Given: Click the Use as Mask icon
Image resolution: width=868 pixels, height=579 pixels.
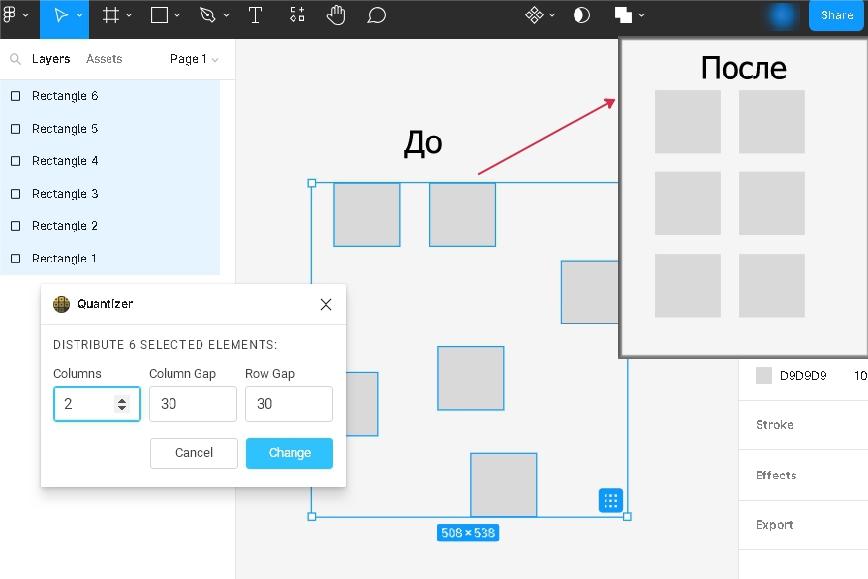Looking at the screenshot, I should click(x=582, y=15).
